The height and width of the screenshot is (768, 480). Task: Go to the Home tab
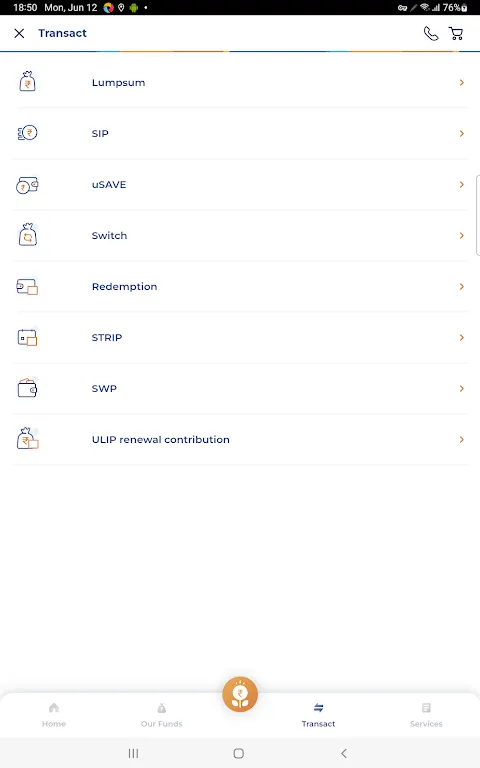54,715
